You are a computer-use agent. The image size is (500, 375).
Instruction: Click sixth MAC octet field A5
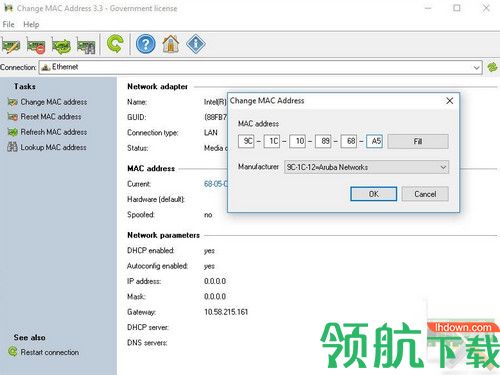point(374,141)
